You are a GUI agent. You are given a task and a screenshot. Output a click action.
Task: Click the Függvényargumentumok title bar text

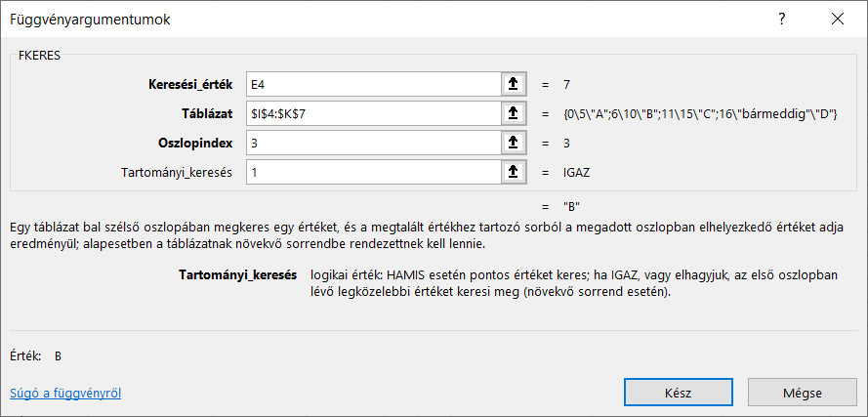[x=90, y=20]
